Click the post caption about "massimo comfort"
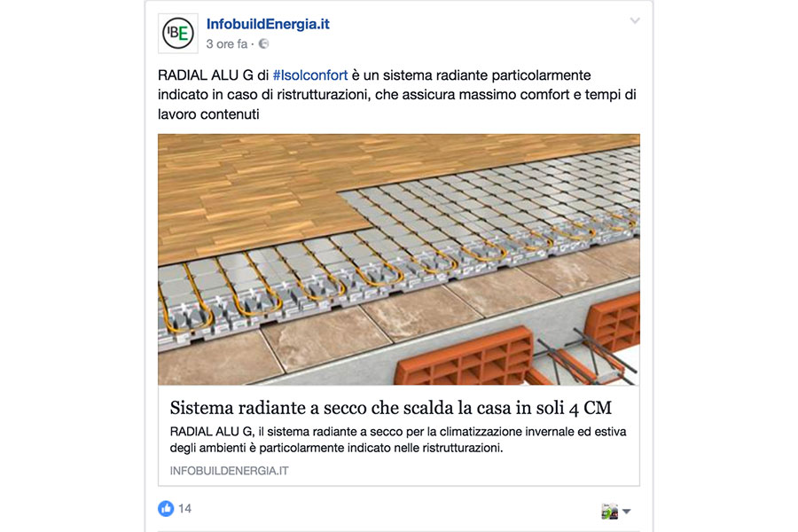798x532 pixels. 397,95
